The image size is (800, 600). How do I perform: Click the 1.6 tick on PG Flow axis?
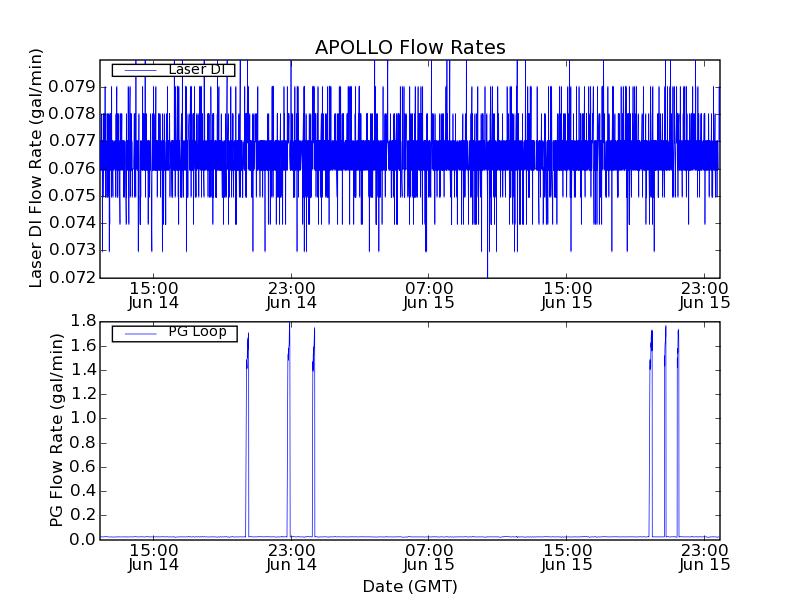83,346
